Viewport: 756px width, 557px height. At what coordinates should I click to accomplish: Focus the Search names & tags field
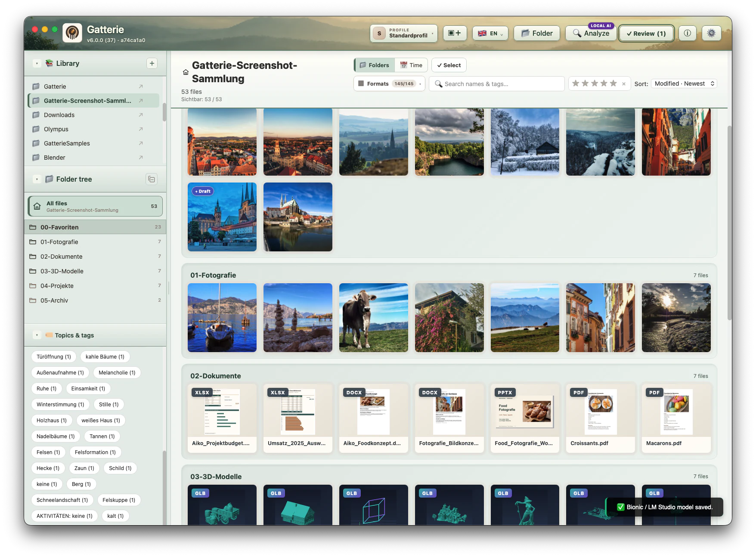(x=496, y=84)
